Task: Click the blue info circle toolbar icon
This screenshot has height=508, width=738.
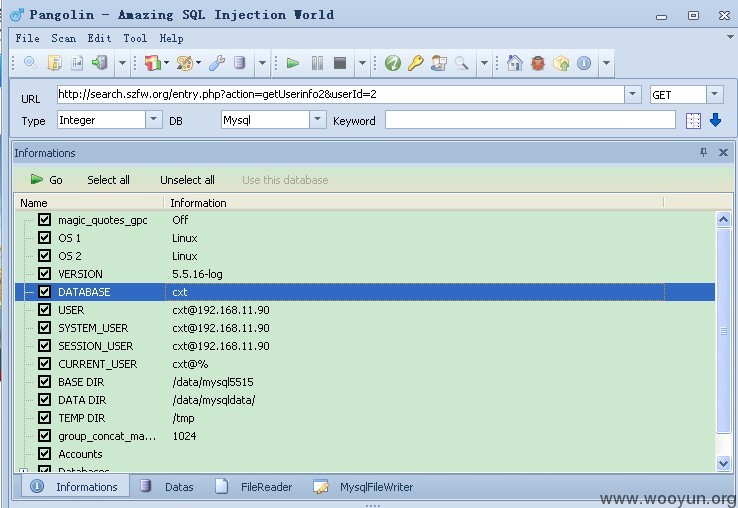Action: pos(584,63)
